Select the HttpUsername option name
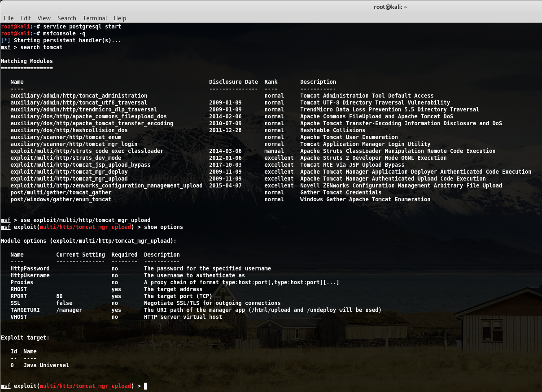542x392 pixels. (x=30, y=275)
